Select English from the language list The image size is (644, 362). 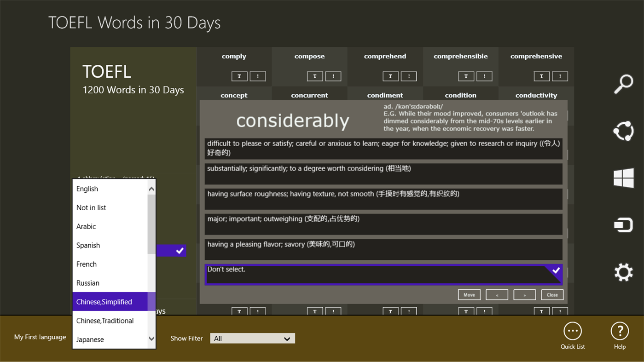click(x=87, y=189)
